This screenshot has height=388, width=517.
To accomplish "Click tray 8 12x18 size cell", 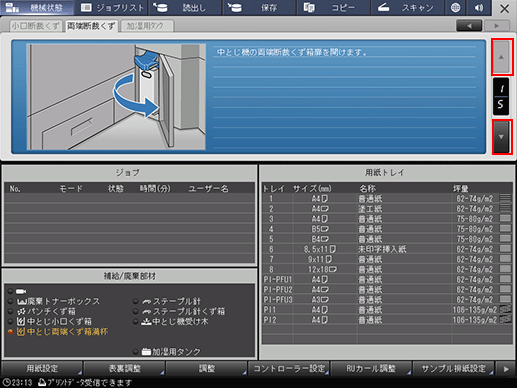I will point(322,269).
